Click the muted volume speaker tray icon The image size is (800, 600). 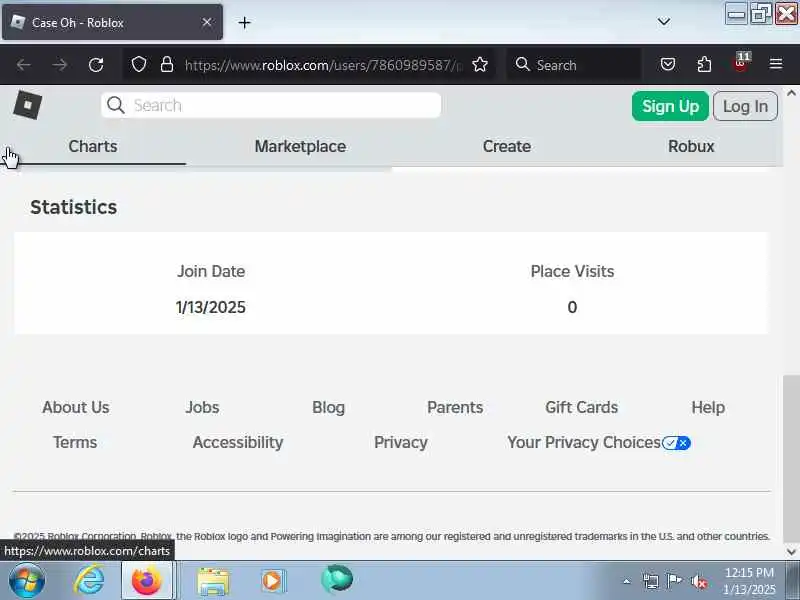click(698, 582)
